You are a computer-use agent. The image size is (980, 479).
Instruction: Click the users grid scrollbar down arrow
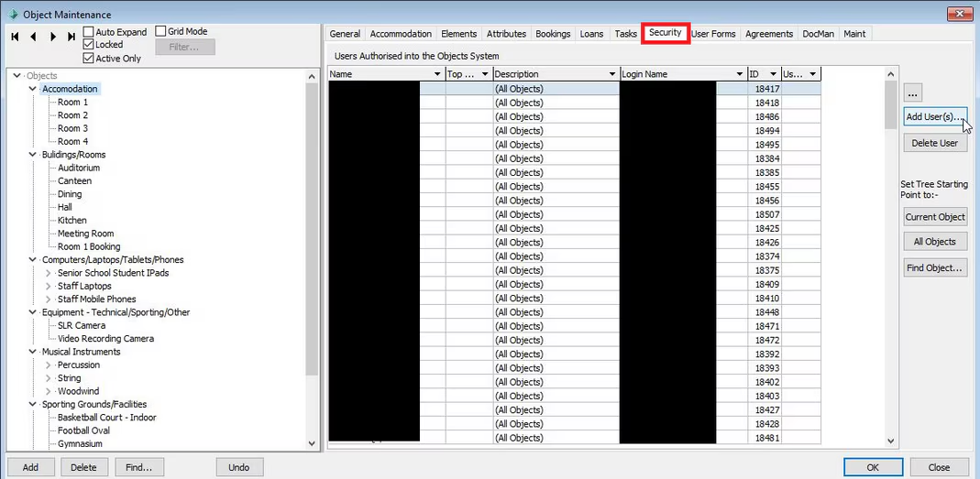[891, 441]
